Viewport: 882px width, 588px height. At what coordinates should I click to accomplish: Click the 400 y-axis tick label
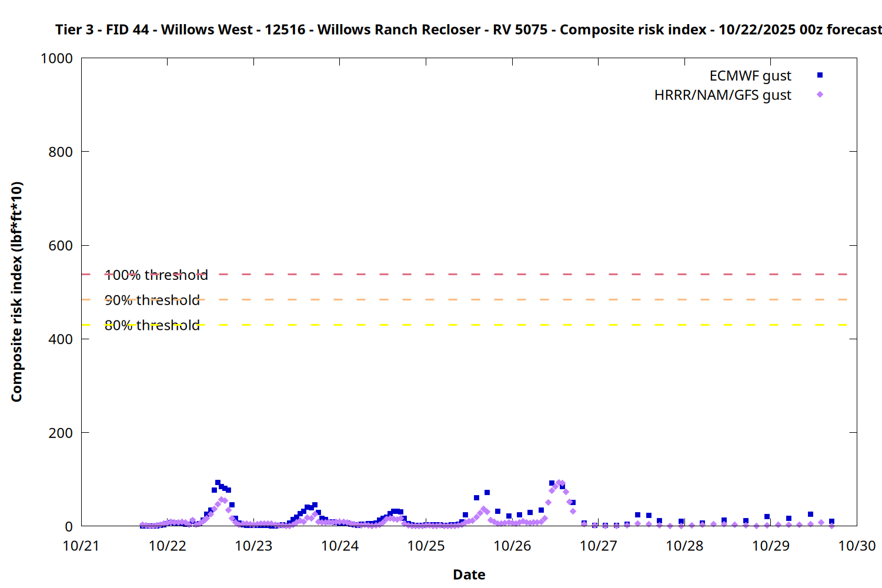point(61,339)
